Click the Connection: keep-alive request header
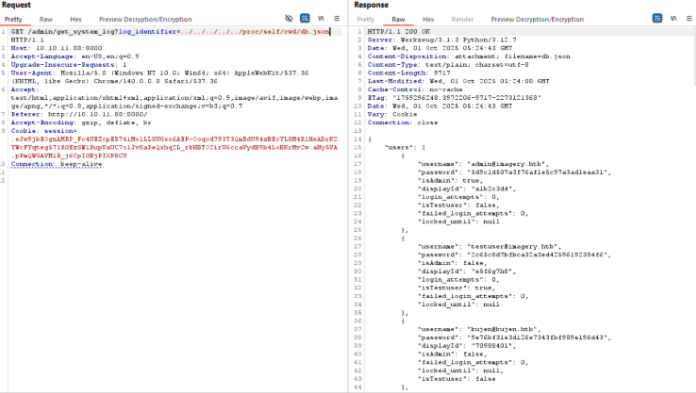The height and width of the screenshot is (393, 696). (56, 164)
